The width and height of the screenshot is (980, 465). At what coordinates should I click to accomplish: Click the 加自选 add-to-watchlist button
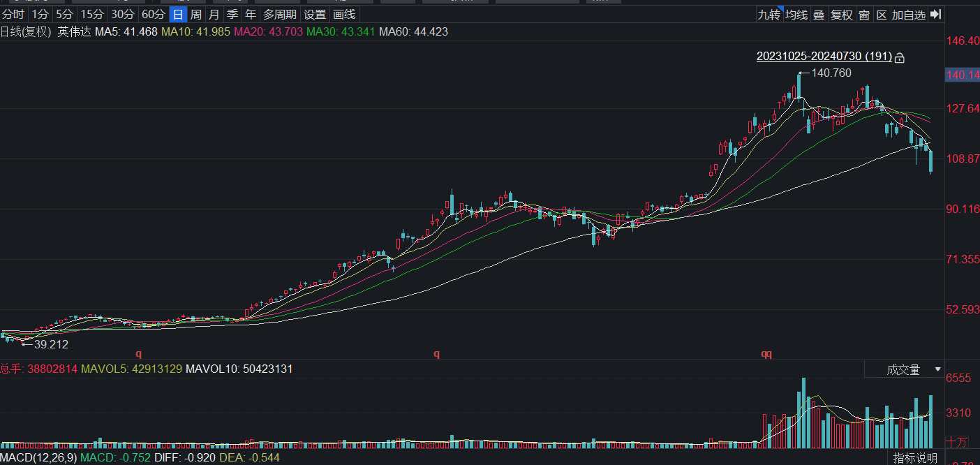pos(908,15)
